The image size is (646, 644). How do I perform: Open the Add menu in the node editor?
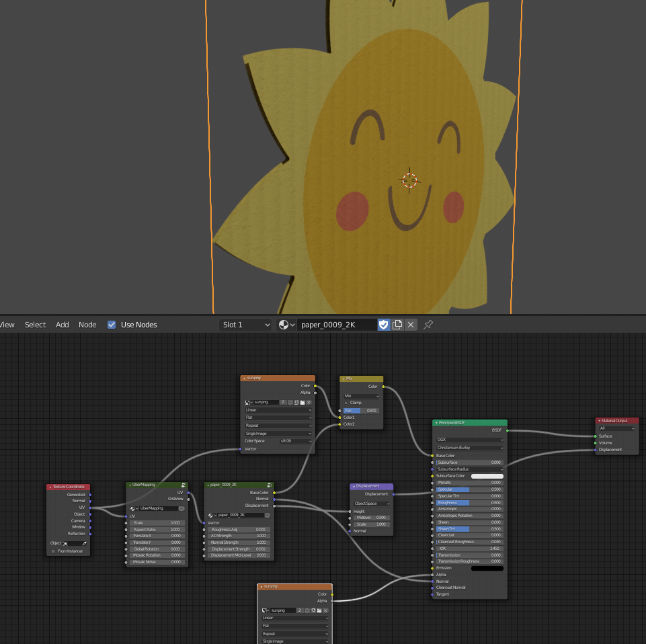point(62,325)
